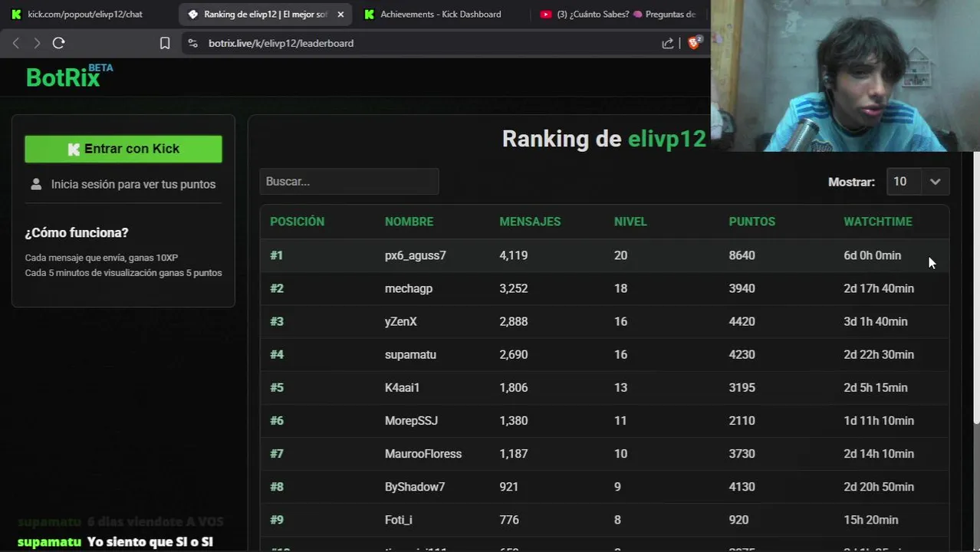This screenshot has width=980, height=552.
Task: Select user MorepSSJ in ranking
Action: pyautogui.click(x=411, y=420)
